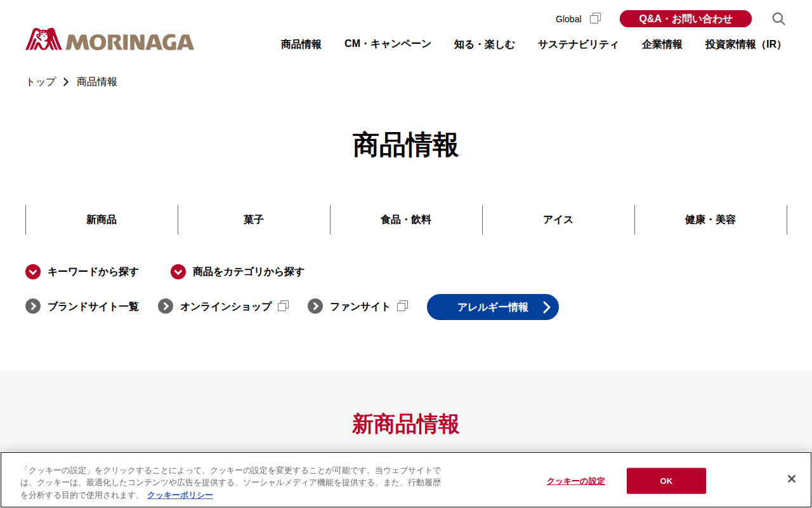Image resolution: width=812 pixels, height=508 pixels.
Task: Open ファンサイト link
Action: pos(360,306)
